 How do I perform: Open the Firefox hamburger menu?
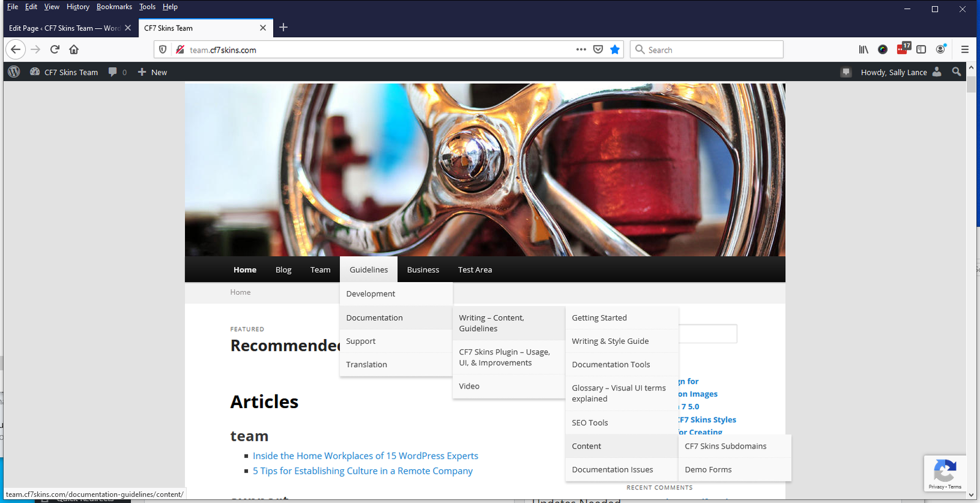click(x=965, y=50)
